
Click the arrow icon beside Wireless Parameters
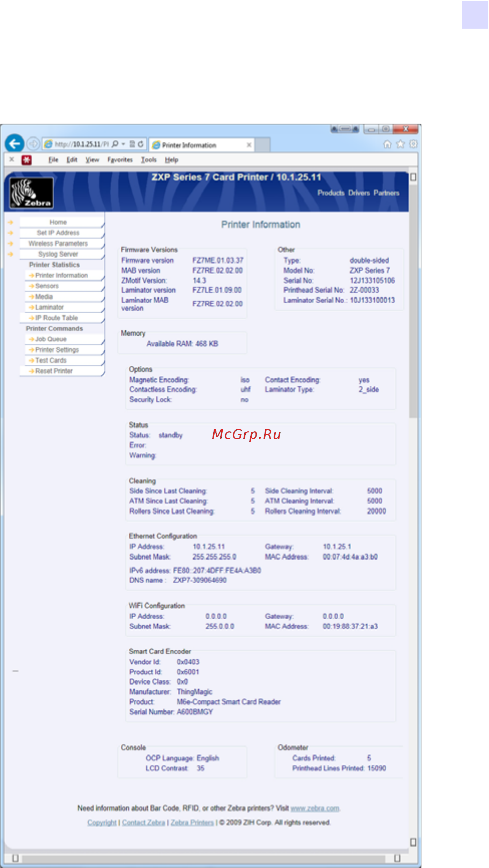[10, 243]
